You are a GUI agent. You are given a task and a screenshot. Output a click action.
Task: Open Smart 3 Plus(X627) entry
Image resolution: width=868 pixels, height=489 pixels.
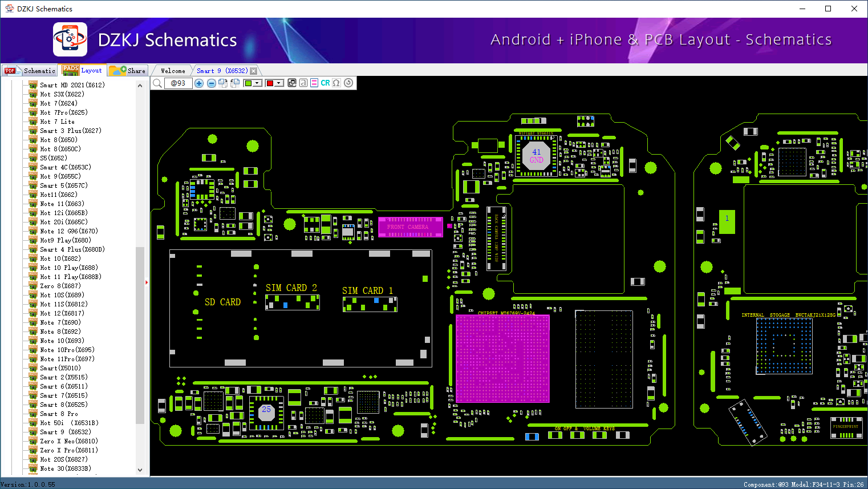coord(71,131)
